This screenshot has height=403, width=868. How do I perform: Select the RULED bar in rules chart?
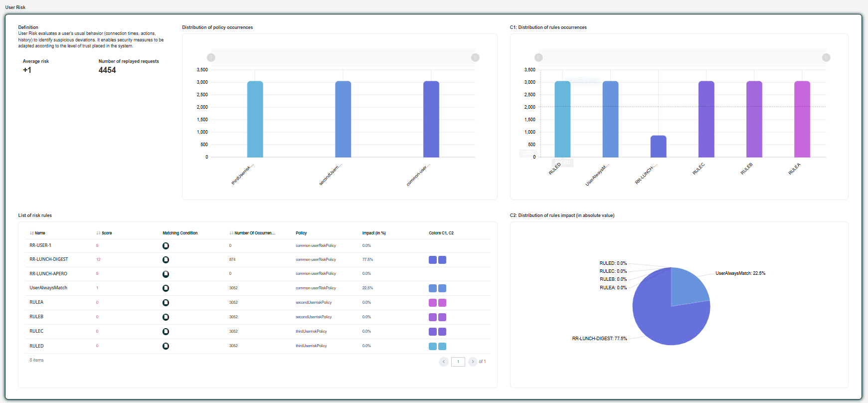[562, 119]
